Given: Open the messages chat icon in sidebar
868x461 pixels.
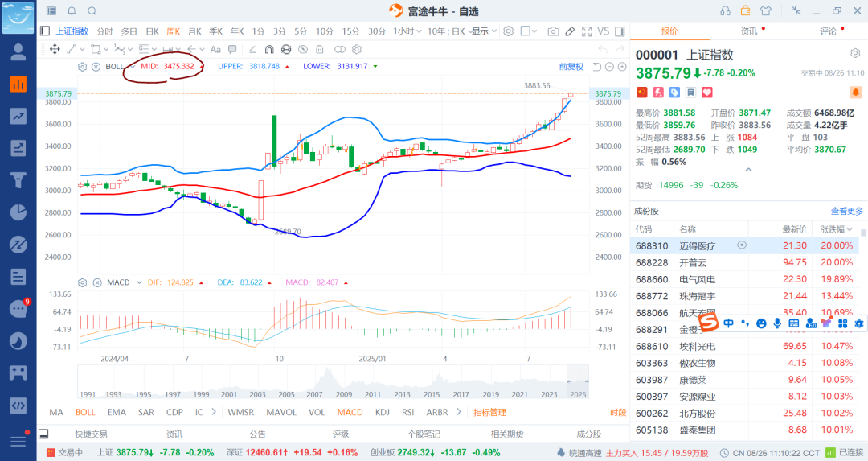Looking at the screenshot, I should [18, 309].
